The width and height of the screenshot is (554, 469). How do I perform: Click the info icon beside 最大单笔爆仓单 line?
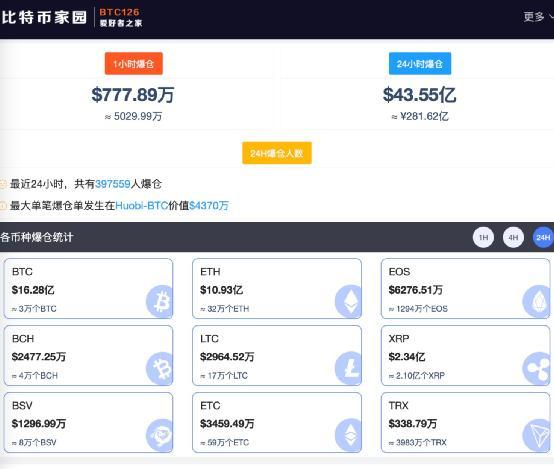tap(3, 206)
